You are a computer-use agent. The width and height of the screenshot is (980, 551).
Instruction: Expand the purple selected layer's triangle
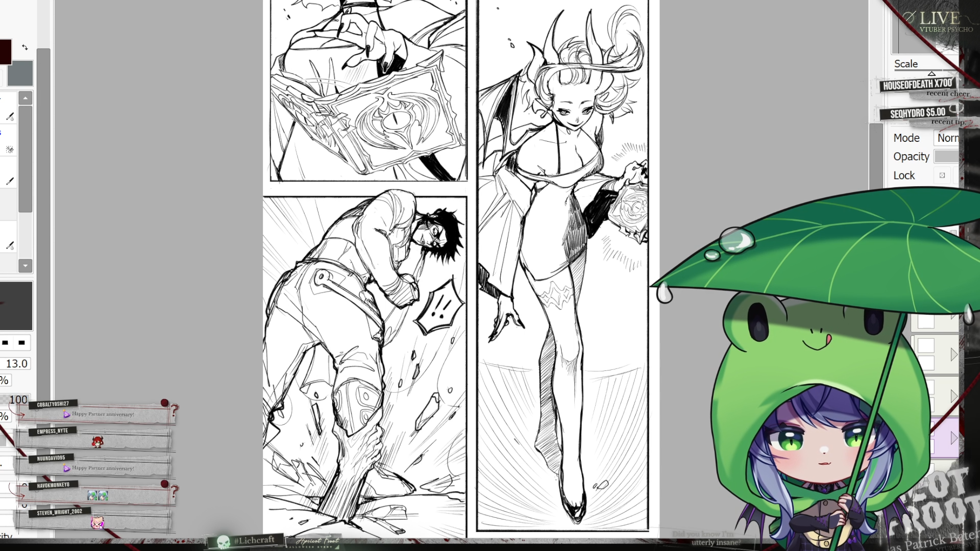point(953,438)
